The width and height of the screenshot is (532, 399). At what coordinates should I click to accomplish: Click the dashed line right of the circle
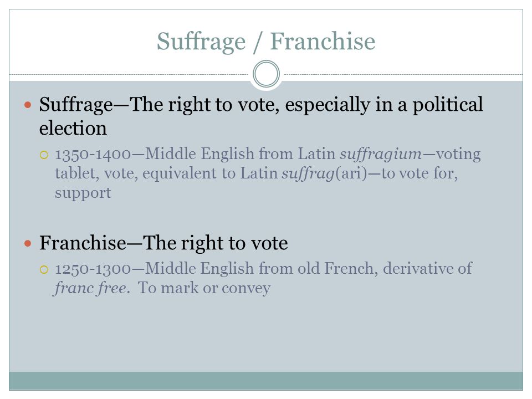[403, 74]
